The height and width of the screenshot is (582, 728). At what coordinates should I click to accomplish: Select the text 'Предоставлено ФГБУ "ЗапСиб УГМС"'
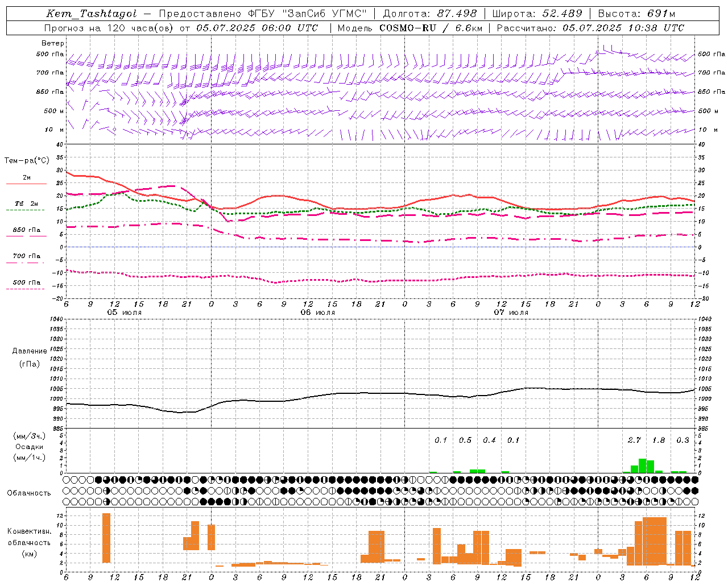pyautogui.click(x=263, y=14)
